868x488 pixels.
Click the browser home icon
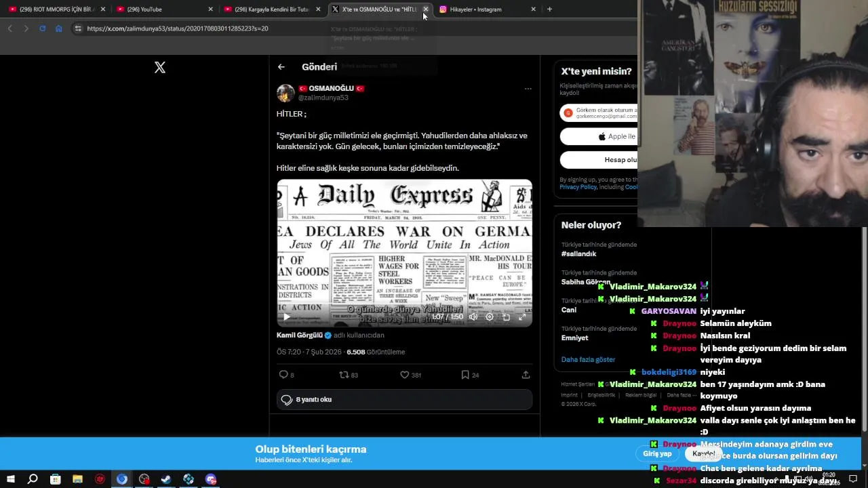(59, 28)
